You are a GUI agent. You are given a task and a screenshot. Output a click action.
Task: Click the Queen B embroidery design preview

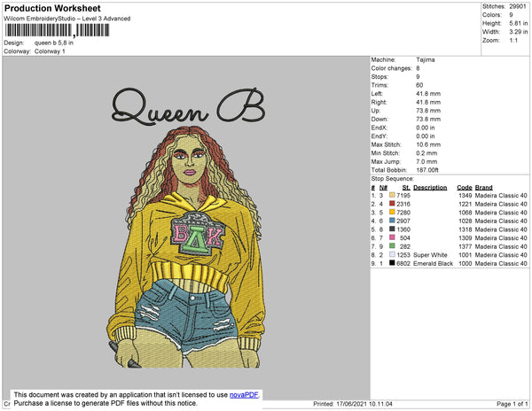[x=186, y=228]
